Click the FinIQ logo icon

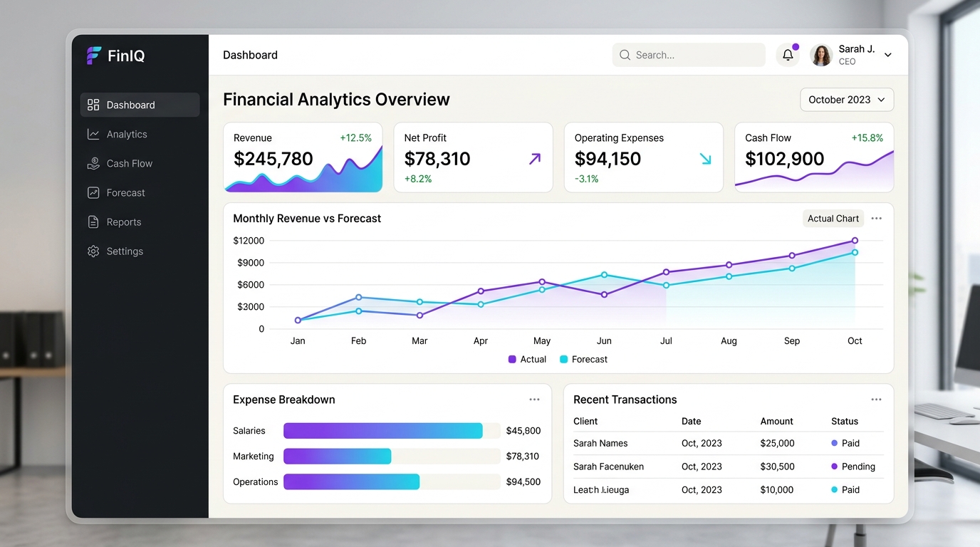coord(94,56)
